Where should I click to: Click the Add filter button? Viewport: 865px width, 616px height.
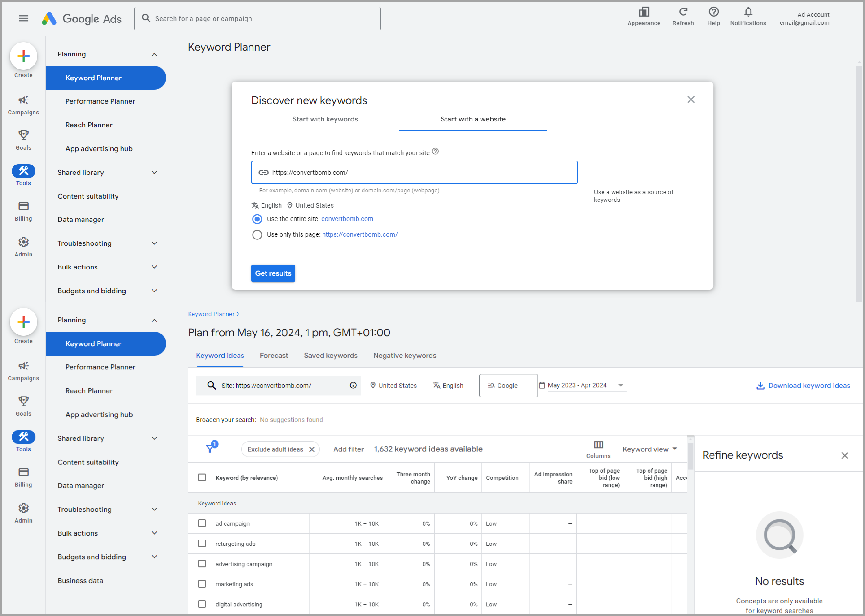click(x=348, y=449)
